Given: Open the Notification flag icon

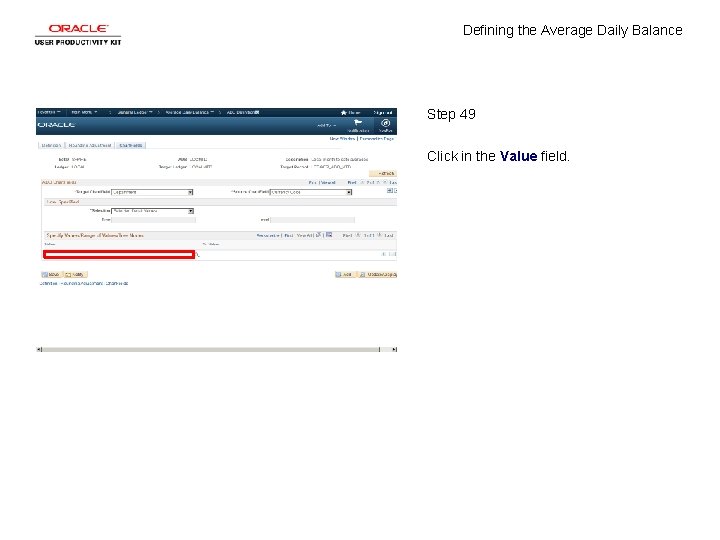Looking at the screenshot, I should 358,122.
